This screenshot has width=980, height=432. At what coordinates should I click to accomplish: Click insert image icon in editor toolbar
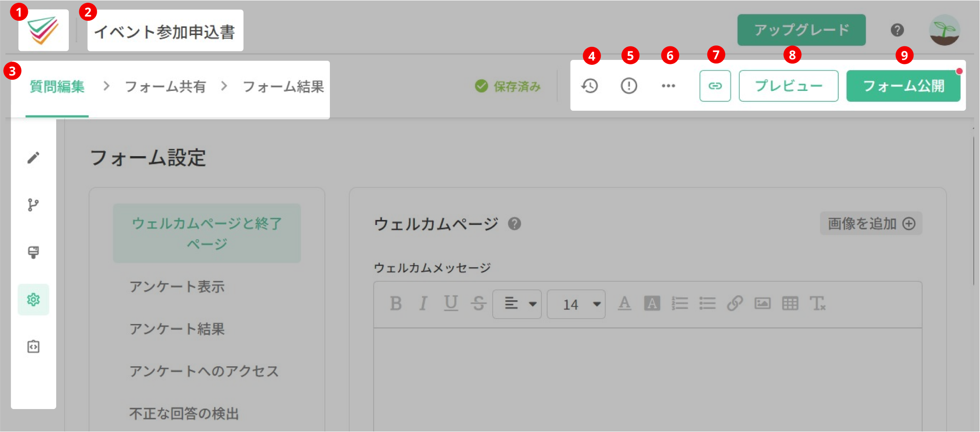coord(763,304)
